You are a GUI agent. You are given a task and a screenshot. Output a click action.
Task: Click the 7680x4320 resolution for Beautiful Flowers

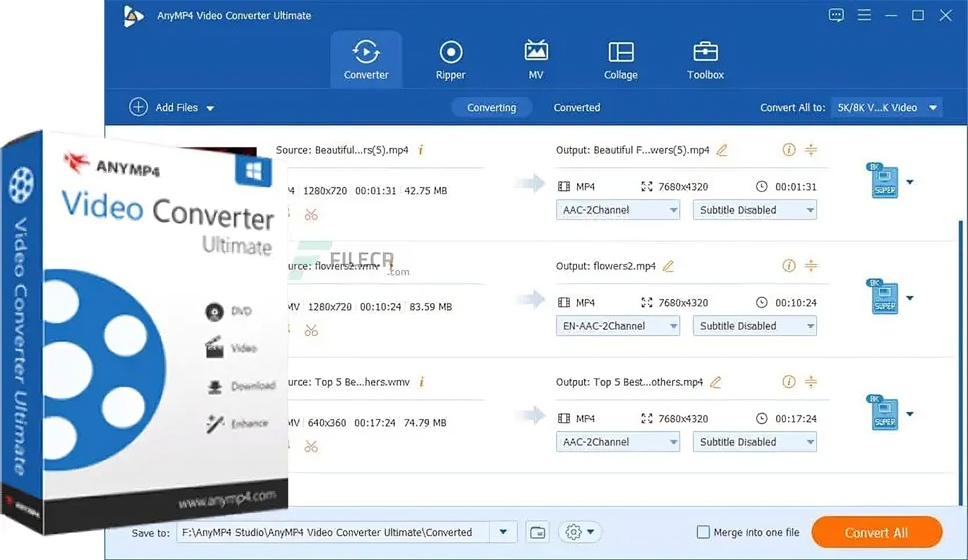click(683, 187)
